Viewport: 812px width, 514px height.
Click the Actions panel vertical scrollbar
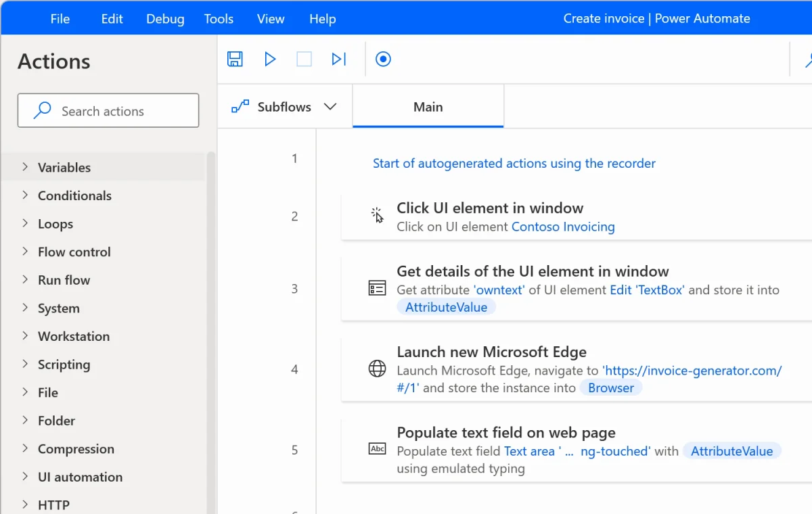click(211, 331)
